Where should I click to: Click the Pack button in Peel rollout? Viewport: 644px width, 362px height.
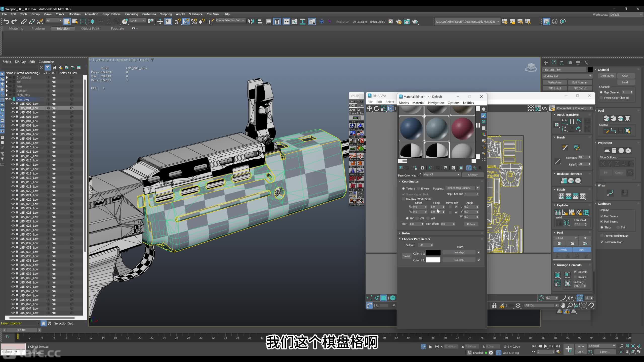point(582,250)
